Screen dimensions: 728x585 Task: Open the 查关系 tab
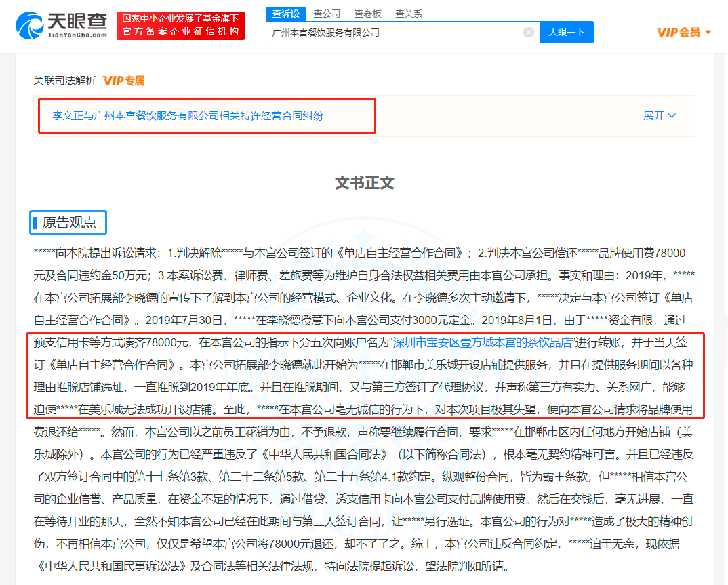[409, 14]
